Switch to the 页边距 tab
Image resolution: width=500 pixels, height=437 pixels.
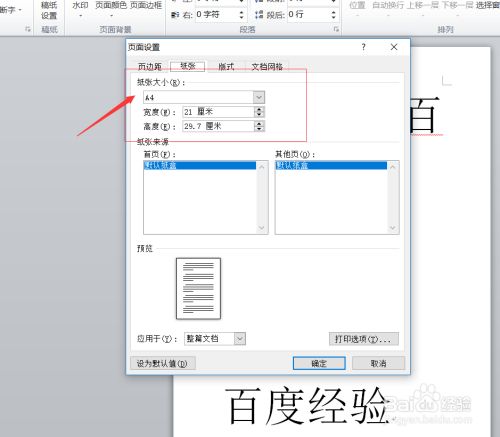pos(150,67)
